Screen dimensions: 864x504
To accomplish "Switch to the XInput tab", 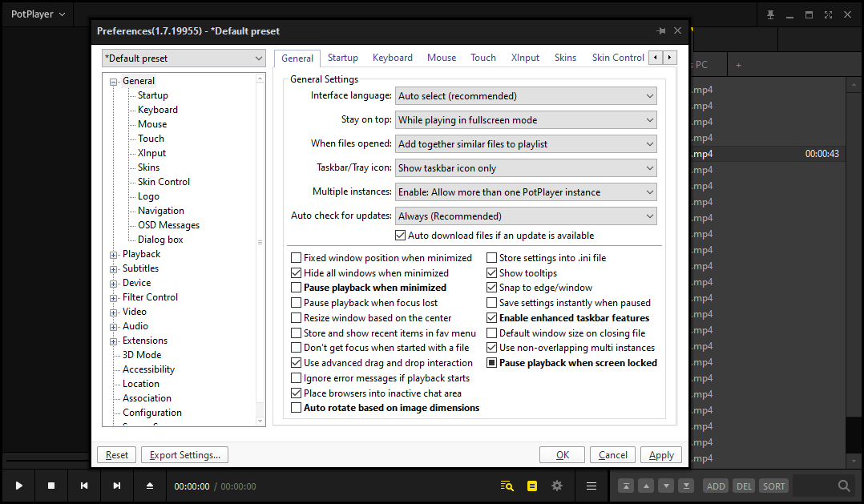I will (x=525, y=58).
